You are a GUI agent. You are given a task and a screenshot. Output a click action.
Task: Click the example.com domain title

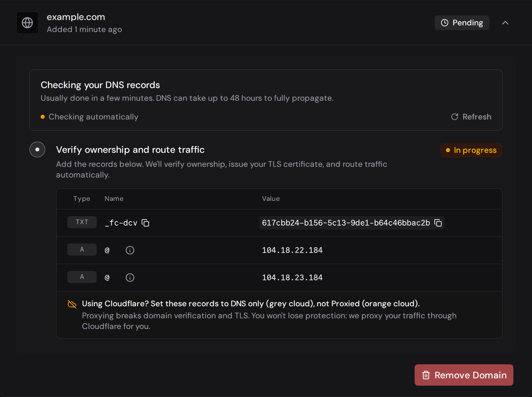click(x=76, y=17)
